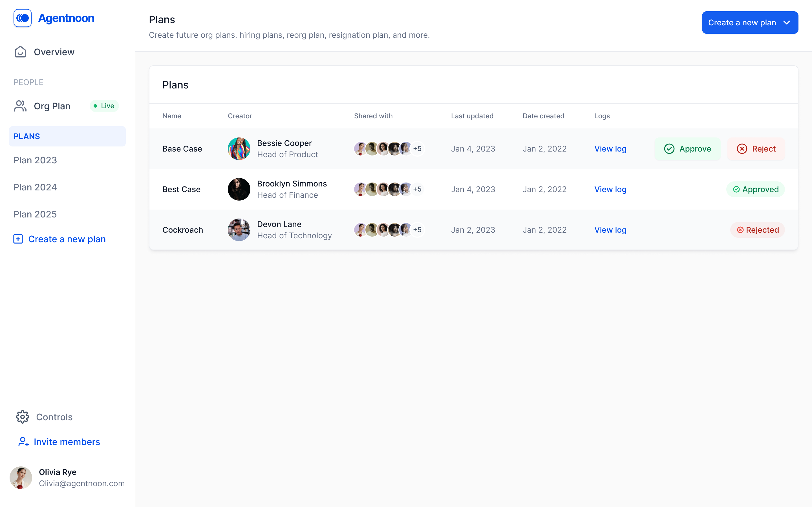Image resolution: width=812 pixels, height=507 pixels.
Task: Click the Bessie Cooper profile avatar
Action: pyautogui.click(x=239, y=148)
